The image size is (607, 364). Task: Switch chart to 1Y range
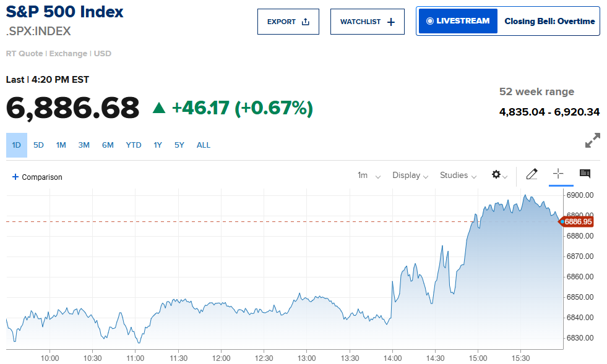click(x=158, y=145)
